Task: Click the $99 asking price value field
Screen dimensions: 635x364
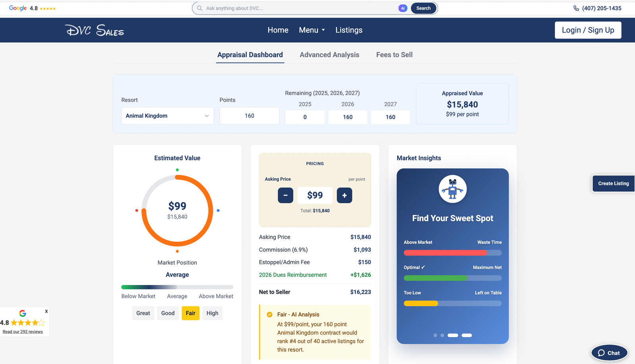Action: (x=315, y=195)
